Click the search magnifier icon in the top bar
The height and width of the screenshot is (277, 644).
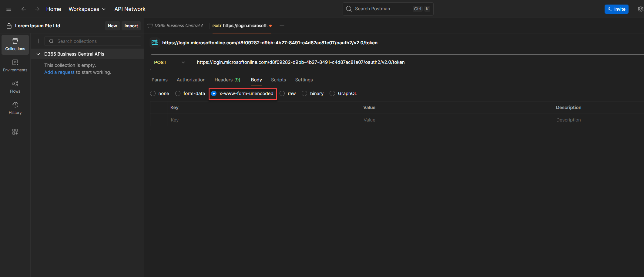pos(349,9)
